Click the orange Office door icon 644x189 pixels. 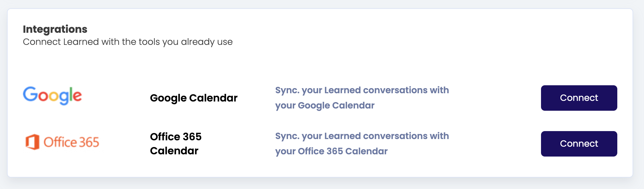tap(32, 142)
